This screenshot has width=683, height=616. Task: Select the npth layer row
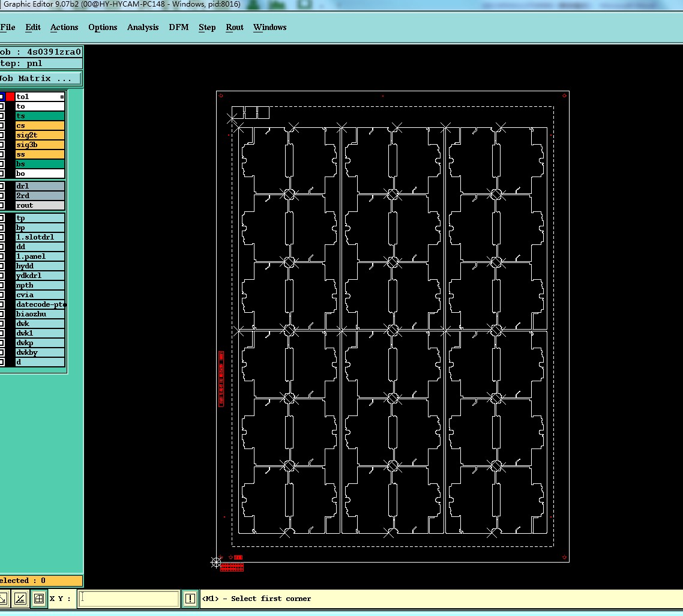[x=40, y=285]
